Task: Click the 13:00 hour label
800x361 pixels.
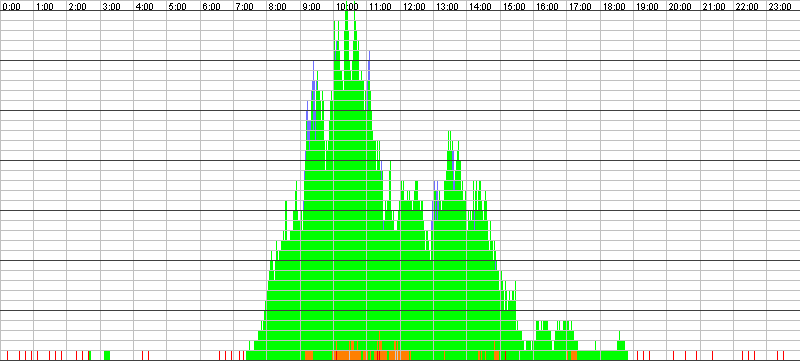Action: [x=447, y=8]
